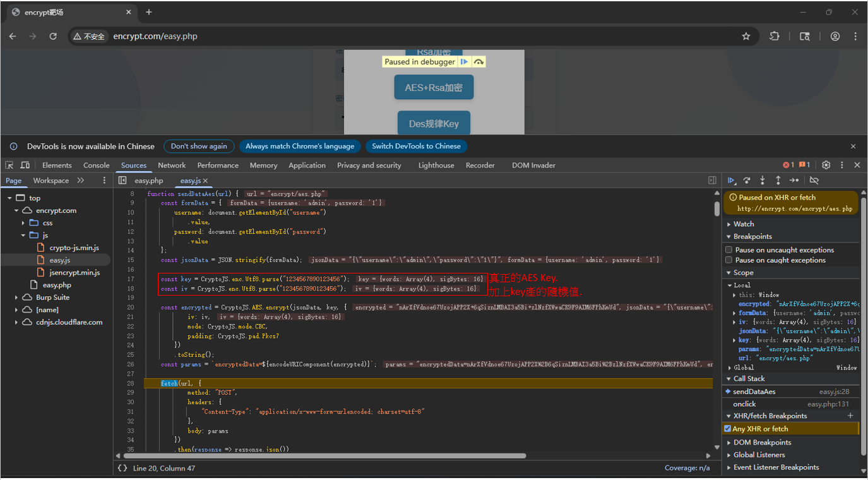Viewport: 868px width, 480px height.
Task: Open the DOM Invader tab
Action: [533, 165]
